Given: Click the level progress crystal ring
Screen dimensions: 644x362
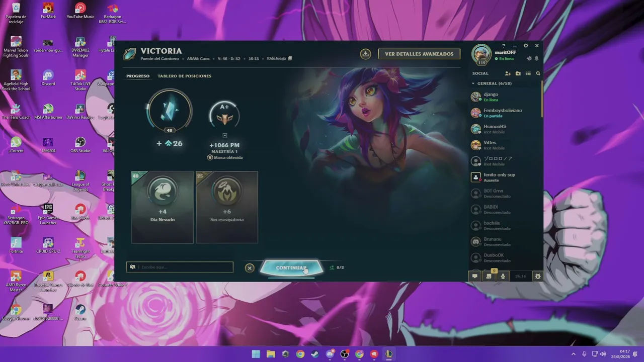Looking at the screenshot, I should (169, 112).
